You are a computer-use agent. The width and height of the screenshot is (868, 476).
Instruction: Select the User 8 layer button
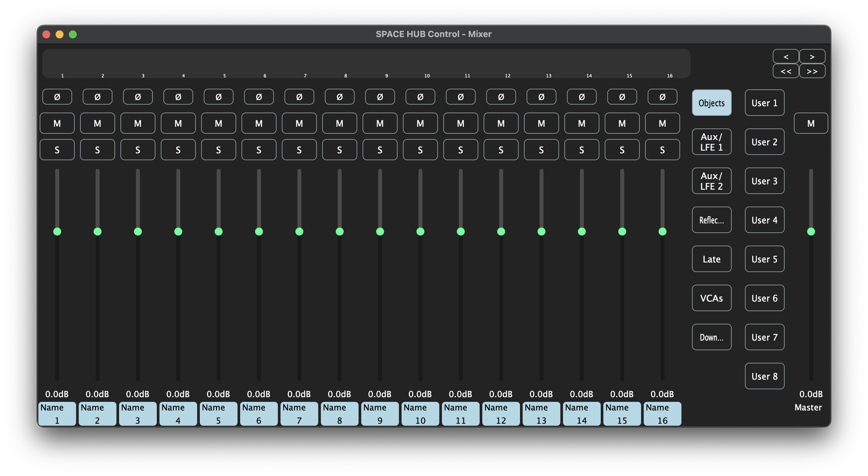(x=764, y=376)
